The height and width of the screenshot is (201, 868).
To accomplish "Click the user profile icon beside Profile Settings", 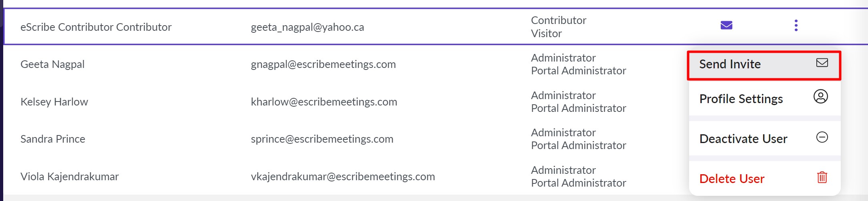I will pyautogui.click(x=820, y=97).
